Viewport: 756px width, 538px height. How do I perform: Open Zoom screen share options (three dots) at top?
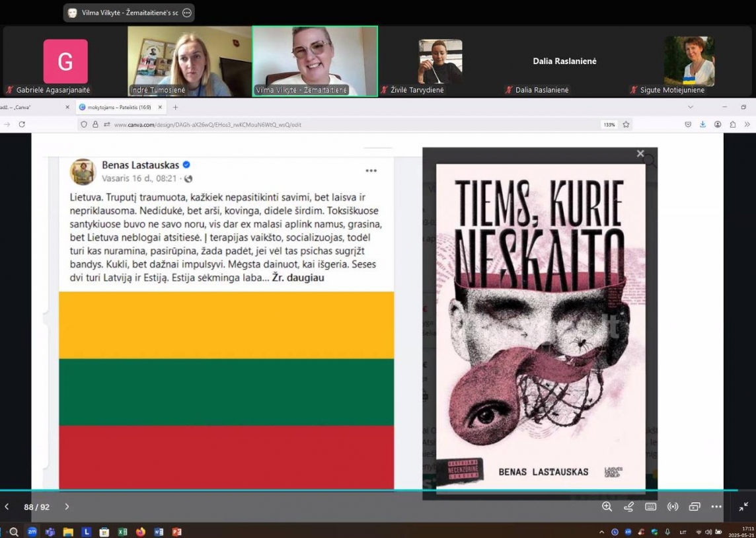click(x=187, y=13)
